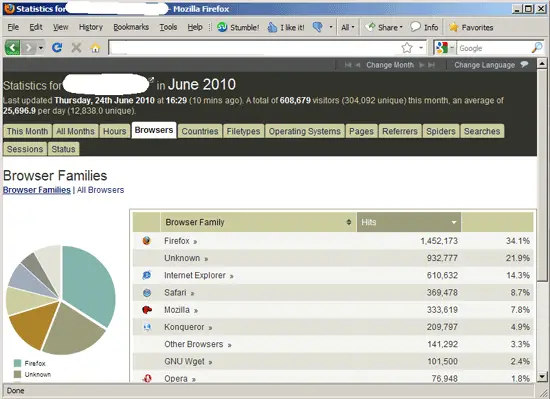
Task: Sort table by Hits column header
Action: 409,222
